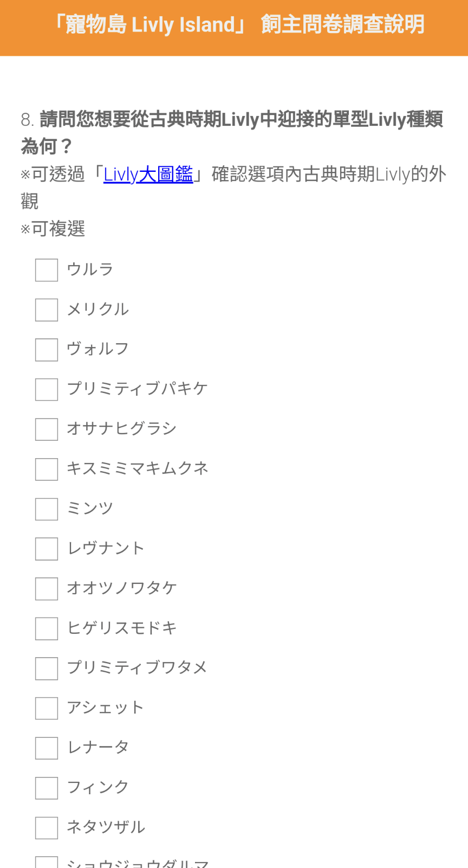Enable the オオツノワタケ checkbox
The width and height of the screenshot is (468, 868).
click(47, 589)
